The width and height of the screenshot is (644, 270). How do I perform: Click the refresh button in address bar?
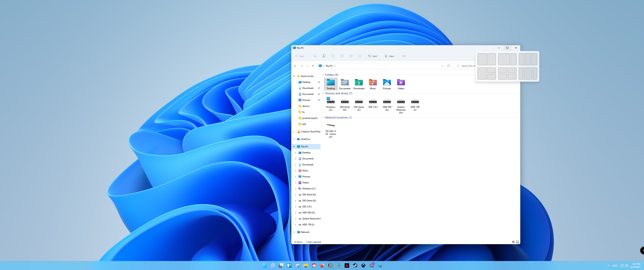coord(448,66)
